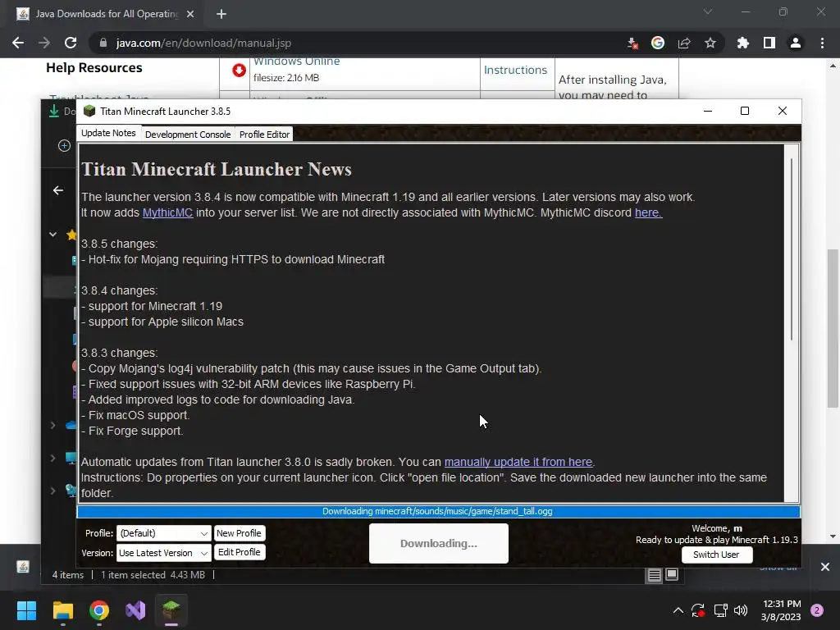Open the Chrome extensions puzzle icon
The height and width of the screenshot is (630, 840).
742,43
